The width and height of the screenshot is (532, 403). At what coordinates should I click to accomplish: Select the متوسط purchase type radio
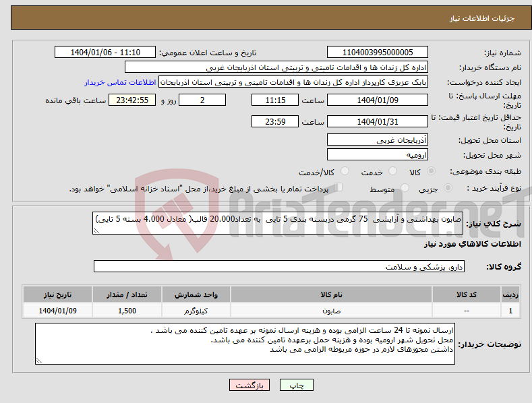point(405,187)
